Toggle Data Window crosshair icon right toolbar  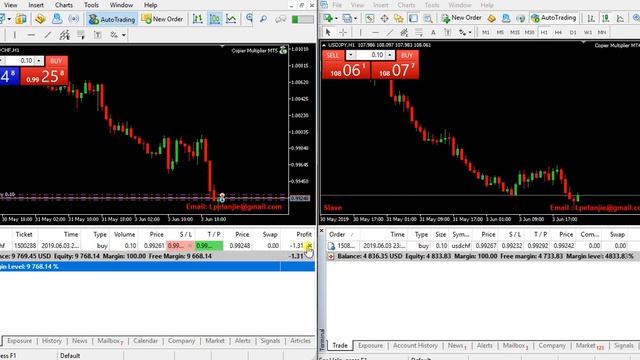tap(384, 18)
